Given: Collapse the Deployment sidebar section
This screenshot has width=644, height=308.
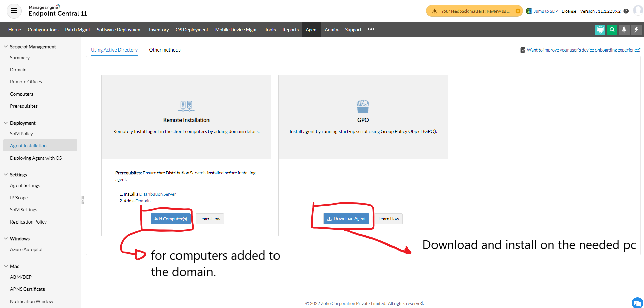Looking at the screenshot, I should click(6, 123).
